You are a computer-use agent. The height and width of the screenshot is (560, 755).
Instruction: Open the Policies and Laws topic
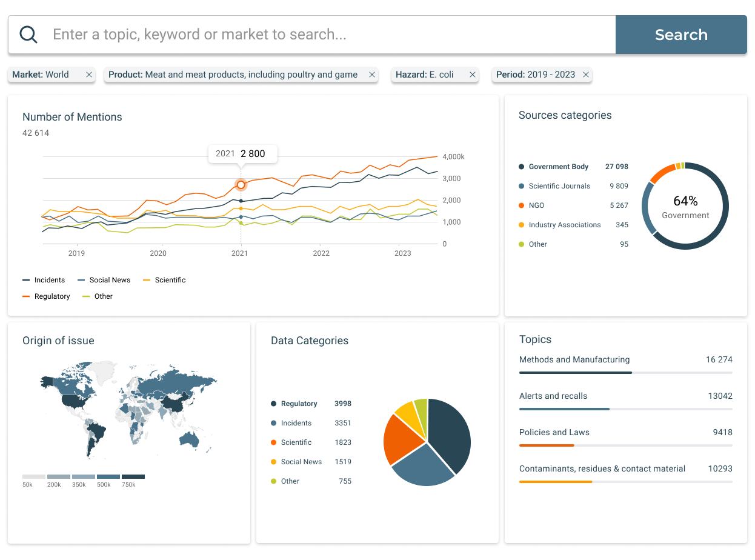click(x=554, y=432)
